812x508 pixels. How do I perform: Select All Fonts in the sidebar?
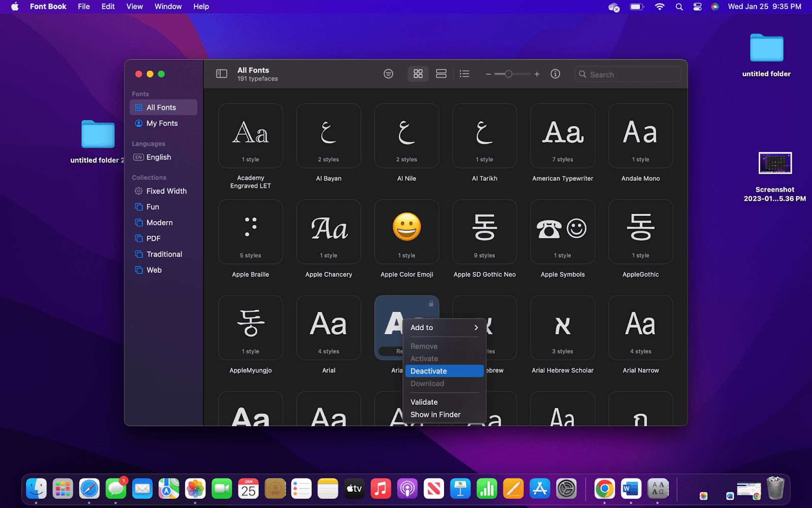coord(163,107)
